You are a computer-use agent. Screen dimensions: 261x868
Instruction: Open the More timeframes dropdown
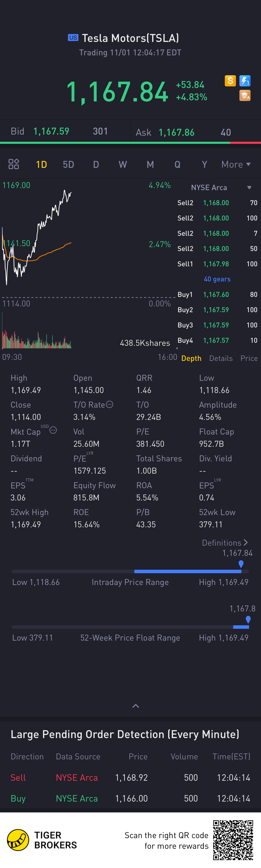point(236,164)
